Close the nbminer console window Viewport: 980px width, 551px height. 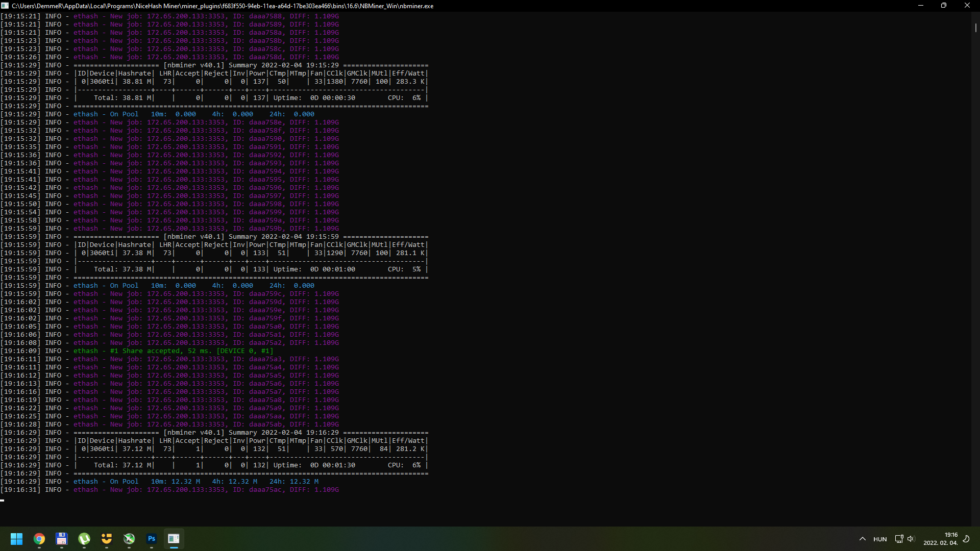(x=967, y=6)
